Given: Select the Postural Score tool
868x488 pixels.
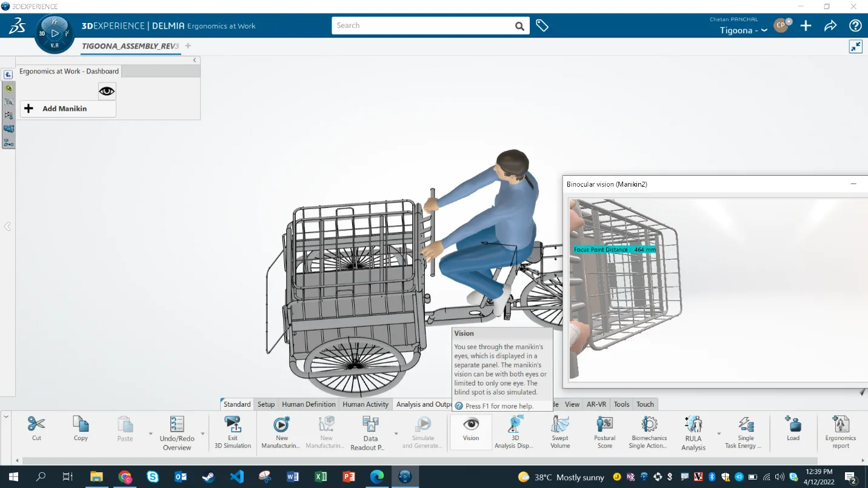Looking at the screenshot, I should 604,430.
